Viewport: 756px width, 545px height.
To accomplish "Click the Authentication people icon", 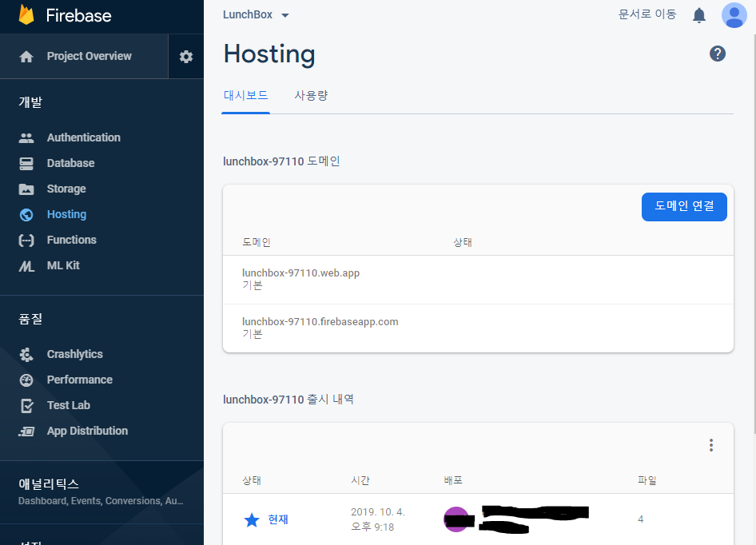I will coord(26,138).
